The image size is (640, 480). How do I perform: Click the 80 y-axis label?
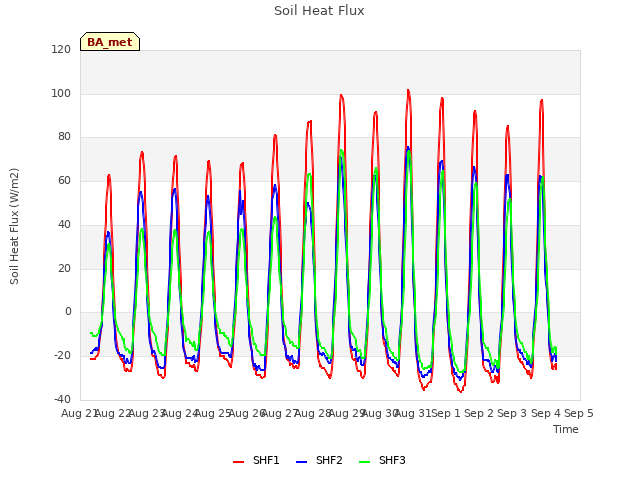[64, 137]
